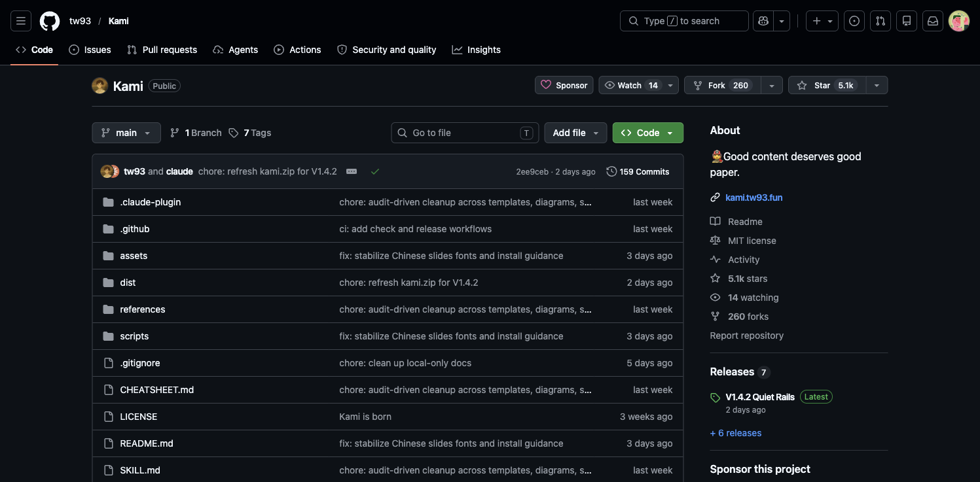This screenshot has height=482, width=980.
Task: View the 159 Commits history
Action: (x=638, y=171)
